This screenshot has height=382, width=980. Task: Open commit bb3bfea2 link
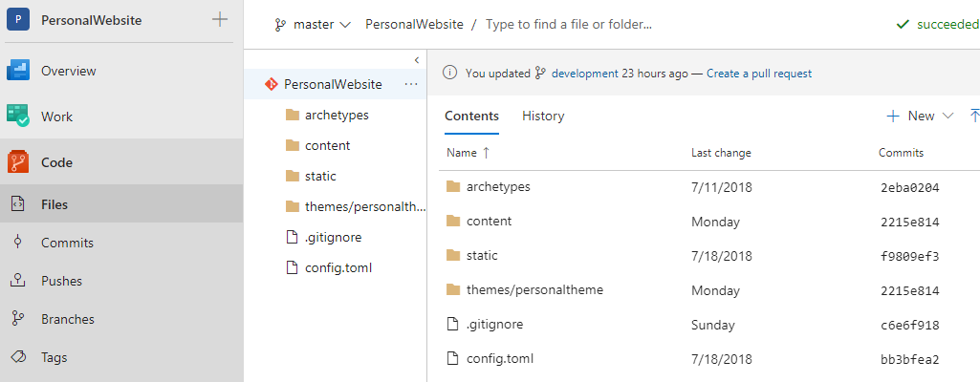908,359
